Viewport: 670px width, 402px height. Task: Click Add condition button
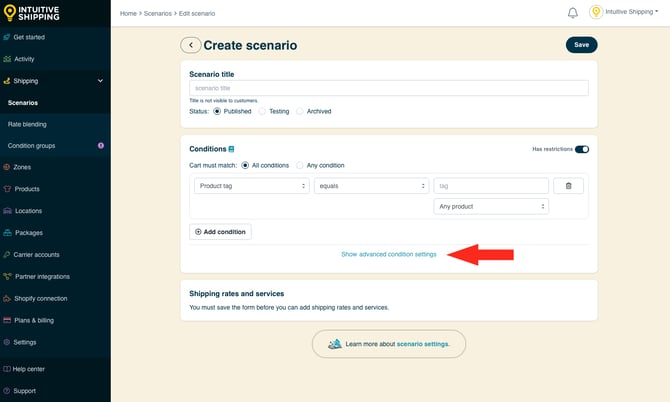[220, 232]
